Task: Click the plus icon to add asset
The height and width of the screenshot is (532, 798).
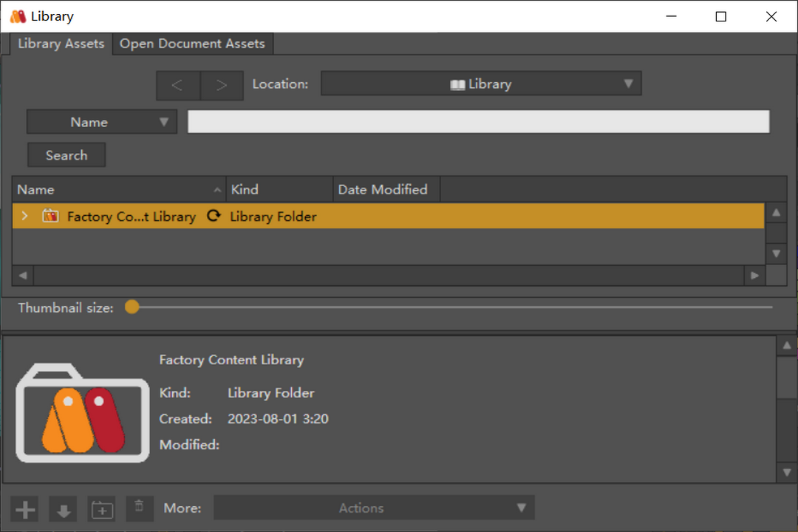Action: 26,509
